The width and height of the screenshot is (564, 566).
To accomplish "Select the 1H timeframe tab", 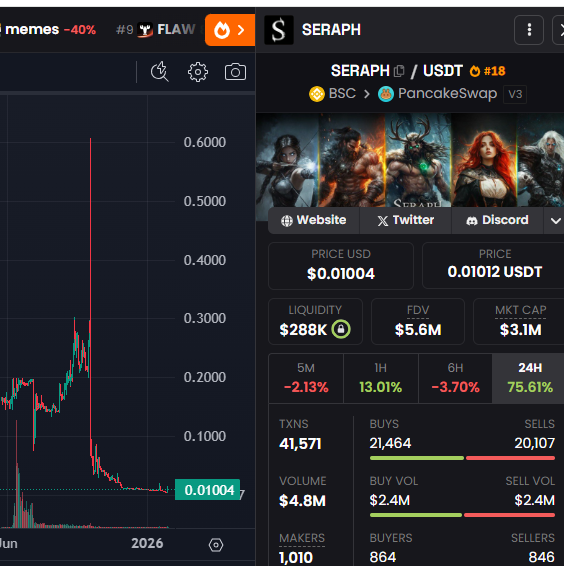I will [x=381, y=378].
